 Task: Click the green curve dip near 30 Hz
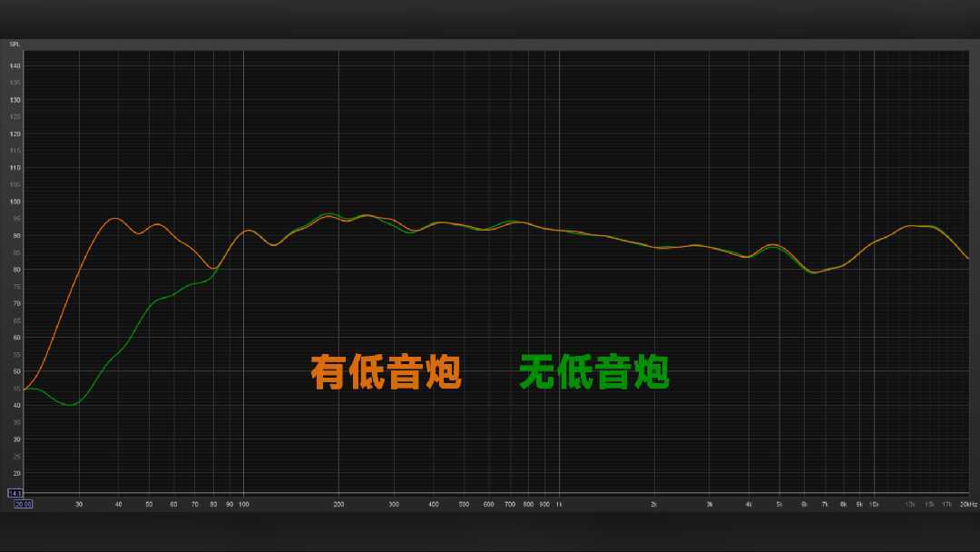(71, 404)
